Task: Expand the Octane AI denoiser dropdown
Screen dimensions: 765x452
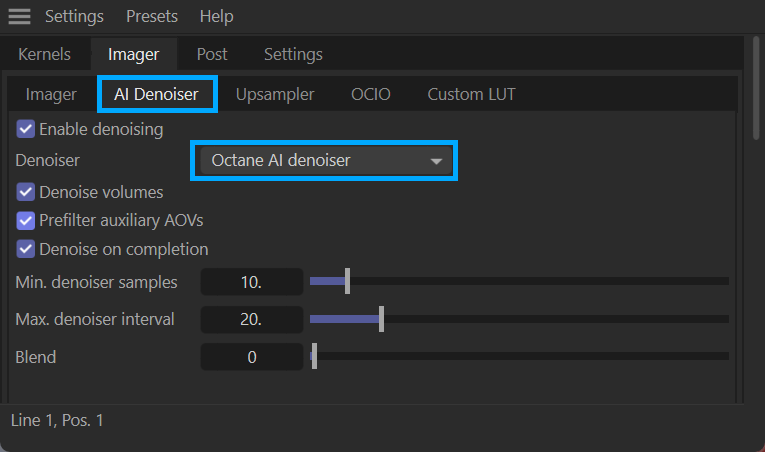Action: click(x=324, y=160)
